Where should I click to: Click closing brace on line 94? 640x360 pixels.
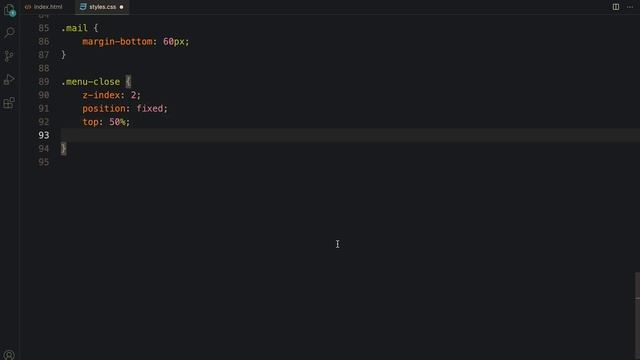pos(63,149)
